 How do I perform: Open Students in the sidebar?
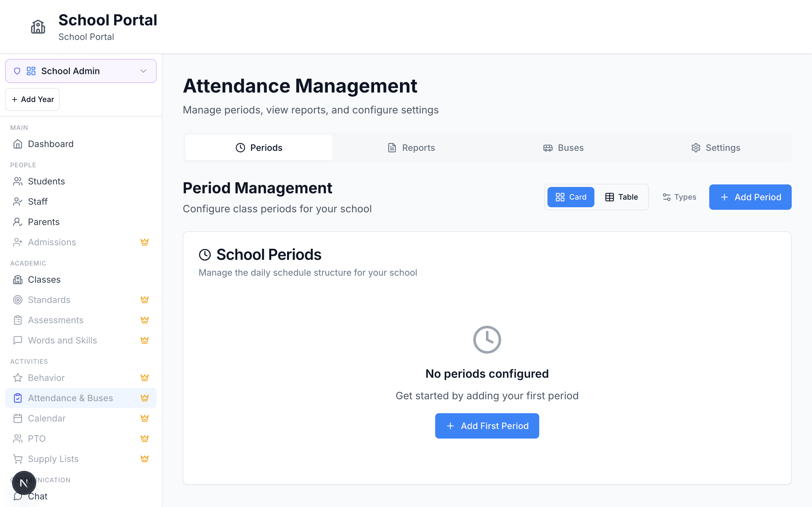46,181
